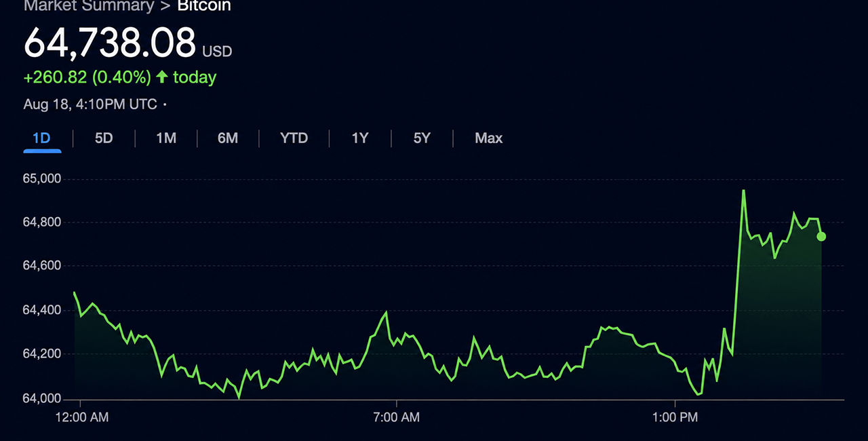Click the Market Summary breadcrumb link
Viewport: 868px width, 441px height.
(89, 6)
